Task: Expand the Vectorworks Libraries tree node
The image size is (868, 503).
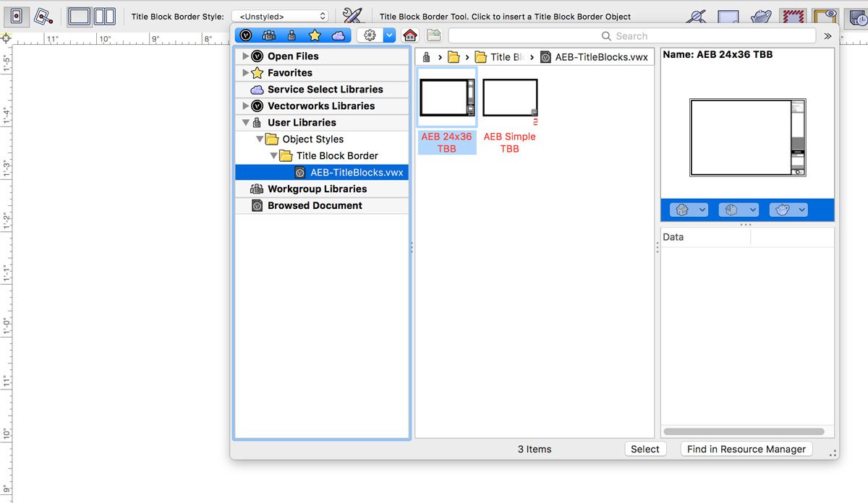Action: point(246,106)
